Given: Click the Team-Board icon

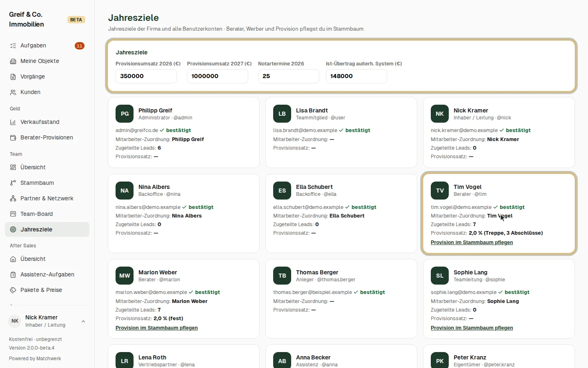Looking at the screenshot, I should tap(13, 214).
